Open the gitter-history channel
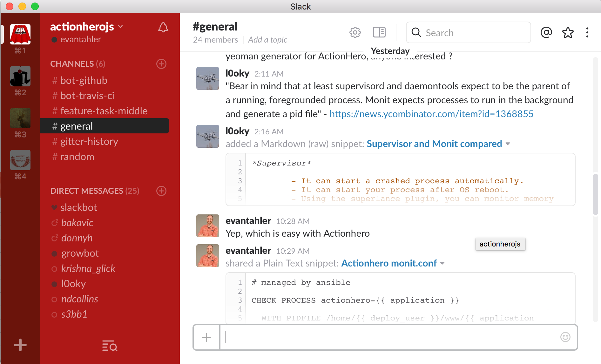The height and width of the screenshot is (364, 601). 105,141
